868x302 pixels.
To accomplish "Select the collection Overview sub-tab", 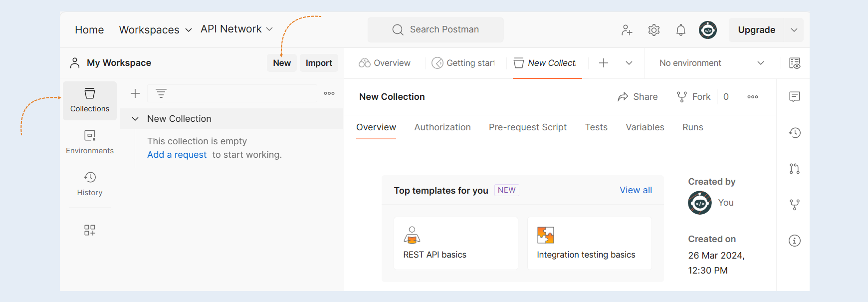I will coord(376,127).
